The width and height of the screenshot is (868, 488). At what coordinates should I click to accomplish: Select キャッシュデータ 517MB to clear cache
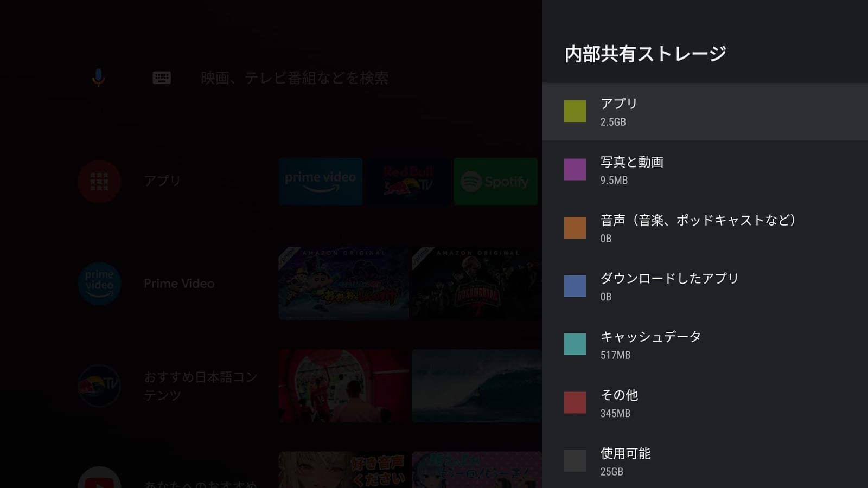pos(705,345)
